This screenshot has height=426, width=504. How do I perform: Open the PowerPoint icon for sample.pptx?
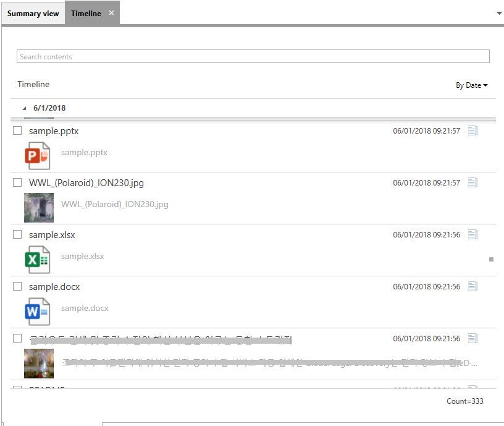click(x=37, y=156)
